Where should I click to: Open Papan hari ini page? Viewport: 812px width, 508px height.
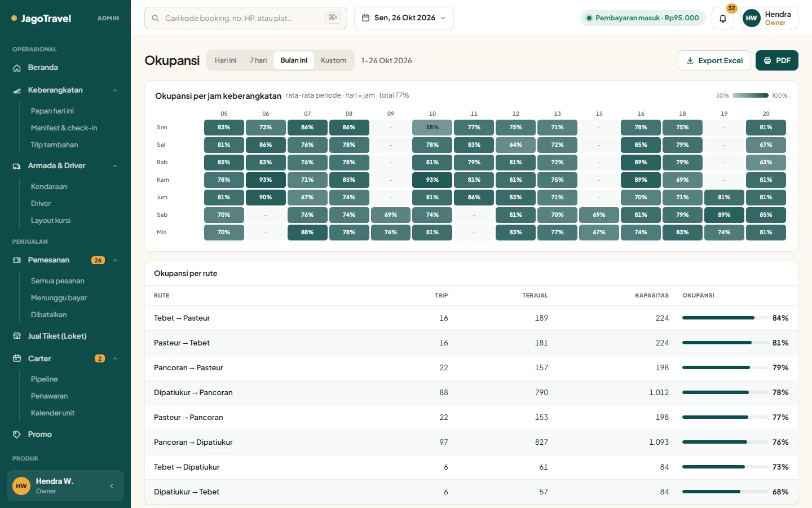click(52, 111)
